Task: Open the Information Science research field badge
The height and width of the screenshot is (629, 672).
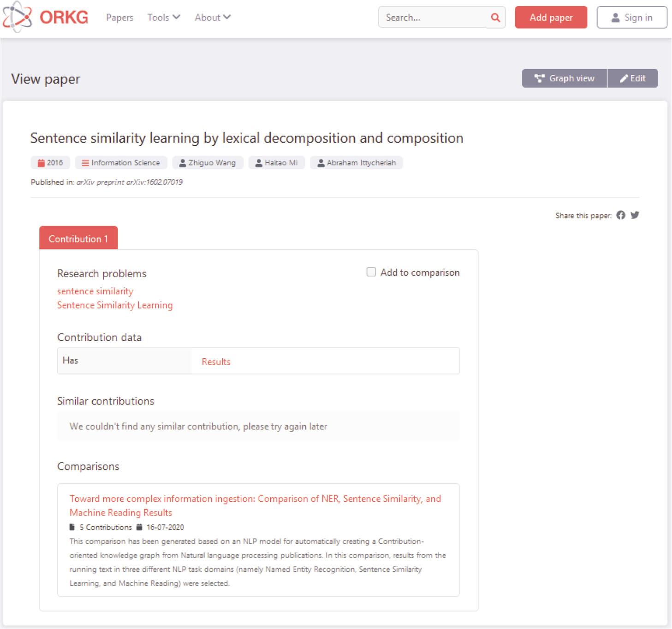Action: click(121, 163)
